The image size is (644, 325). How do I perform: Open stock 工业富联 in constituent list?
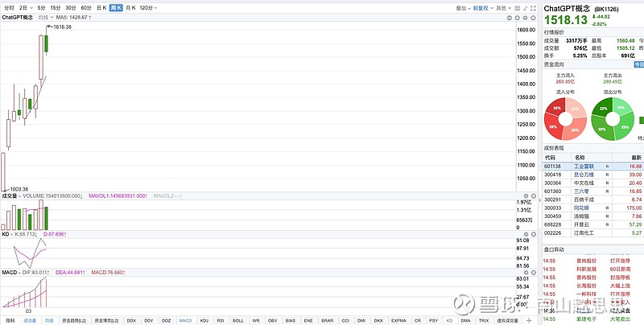(584, 167)
